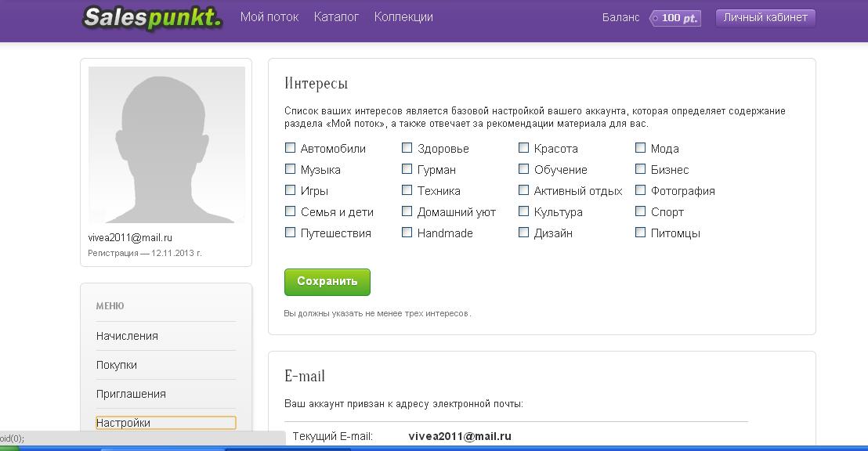Open Настройки in side menu
Image resolution: width=868 pixels, height=451 pixels.
pos(165,423)
